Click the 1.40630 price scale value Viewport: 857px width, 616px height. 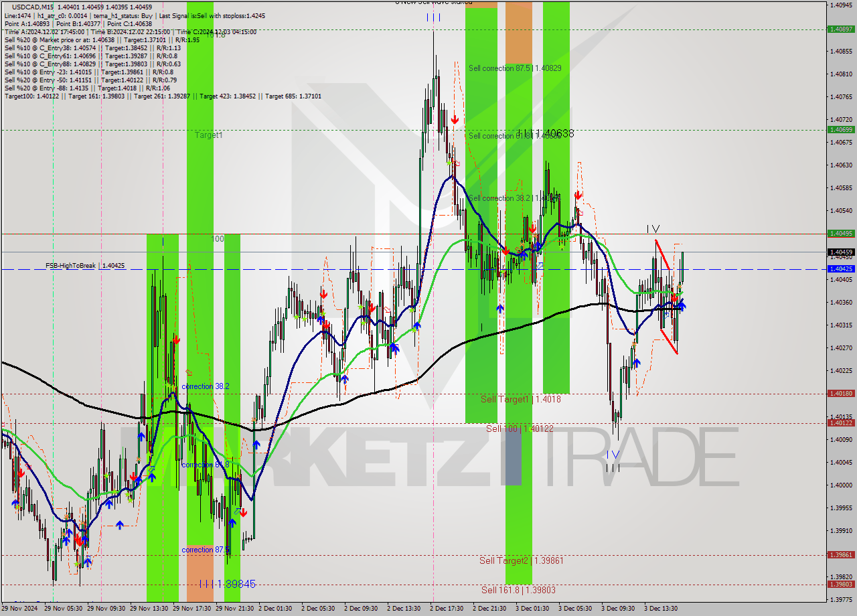pyautogui.click(x=841, y=165)
